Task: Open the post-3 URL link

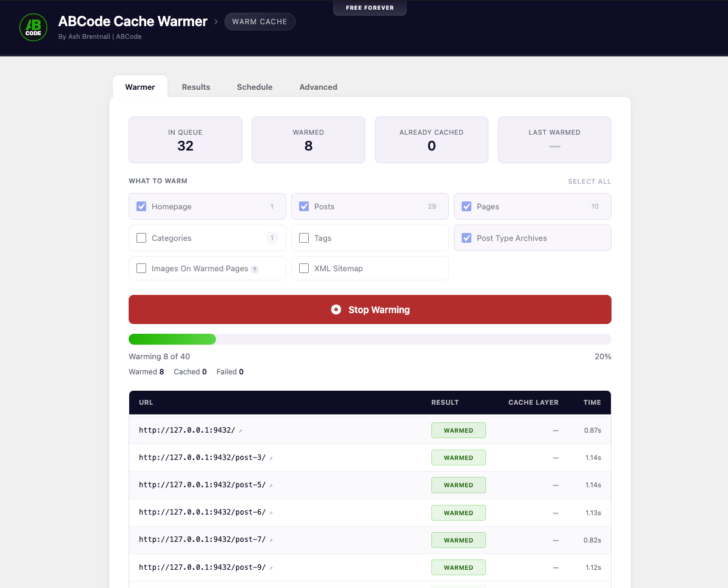Action: (203, 458)
